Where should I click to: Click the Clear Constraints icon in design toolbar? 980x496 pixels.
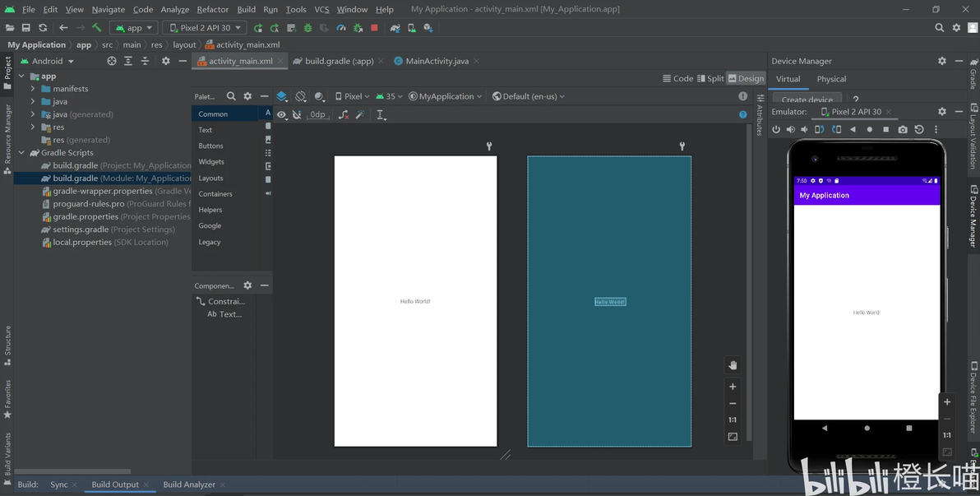[x=343, y=115]
